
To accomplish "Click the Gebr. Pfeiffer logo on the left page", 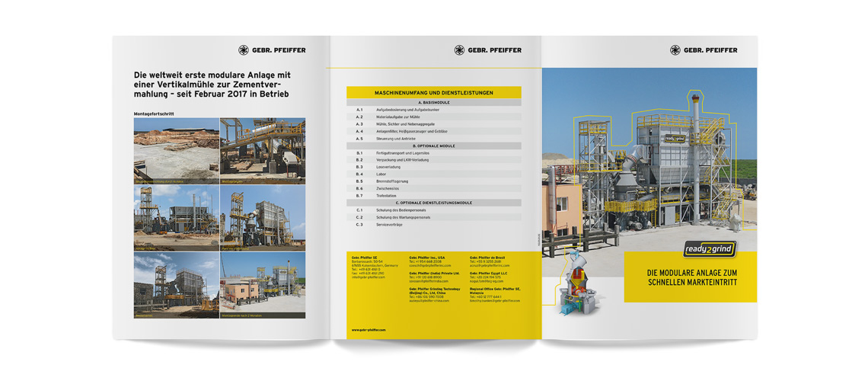I will click(x=271, y=50).
